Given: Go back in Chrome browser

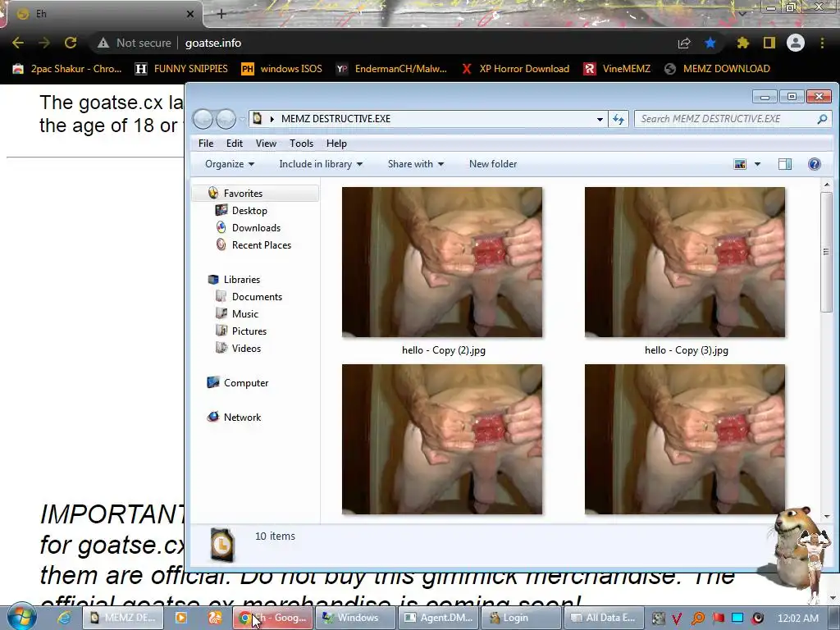Looking at the screenshot, I should [18, 43].
